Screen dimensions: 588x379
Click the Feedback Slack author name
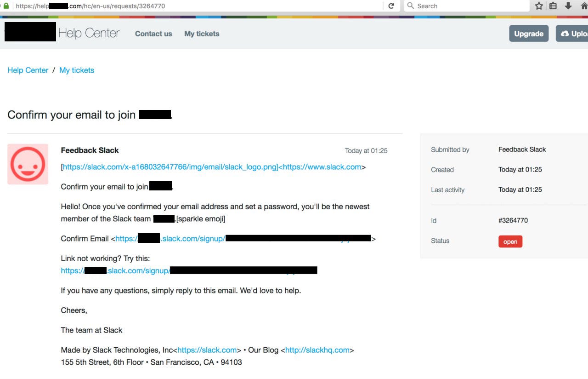[x=90, y=150]
